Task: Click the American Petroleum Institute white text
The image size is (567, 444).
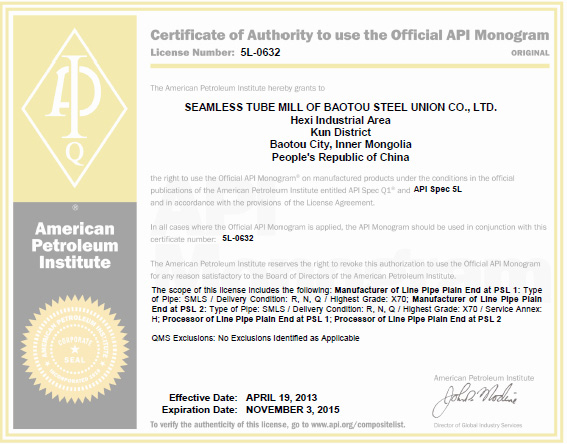Action: click(x=75, y=246)
